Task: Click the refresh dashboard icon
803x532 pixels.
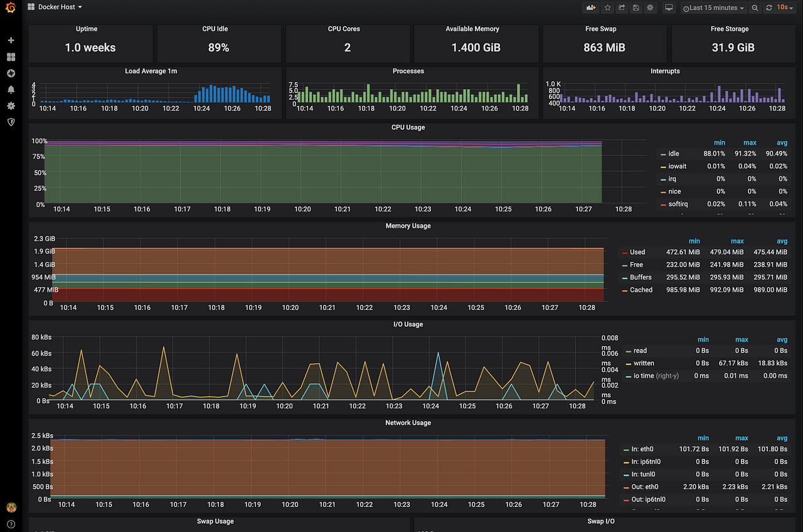Action: click(768, 8)
